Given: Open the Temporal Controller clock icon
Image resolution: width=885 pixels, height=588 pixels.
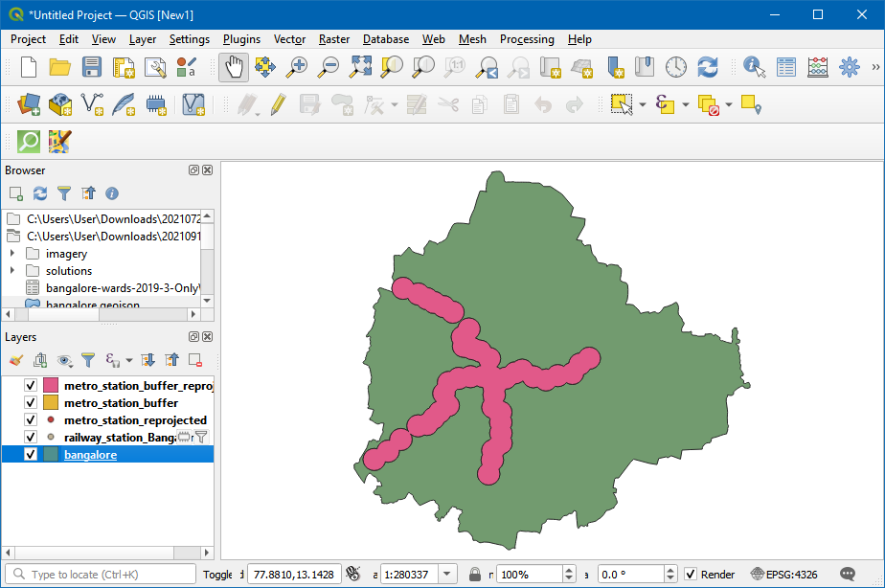Looking at the screenshot, I should point(677,68).
